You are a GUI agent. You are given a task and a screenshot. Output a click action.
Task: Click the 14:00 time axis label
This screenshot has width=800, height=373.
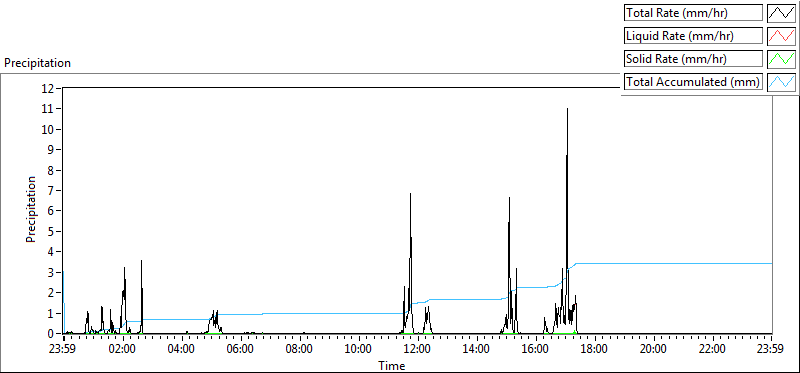click(477, 350)
